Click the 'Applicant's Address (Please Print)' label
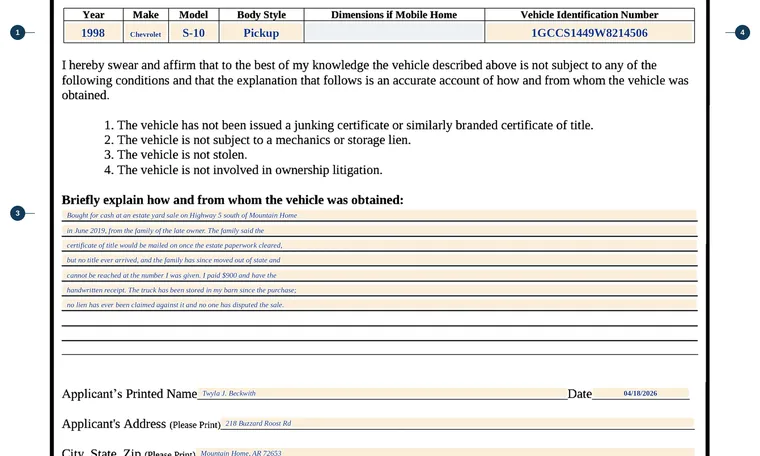Screen dimensions: 760x456 (141, 424)
